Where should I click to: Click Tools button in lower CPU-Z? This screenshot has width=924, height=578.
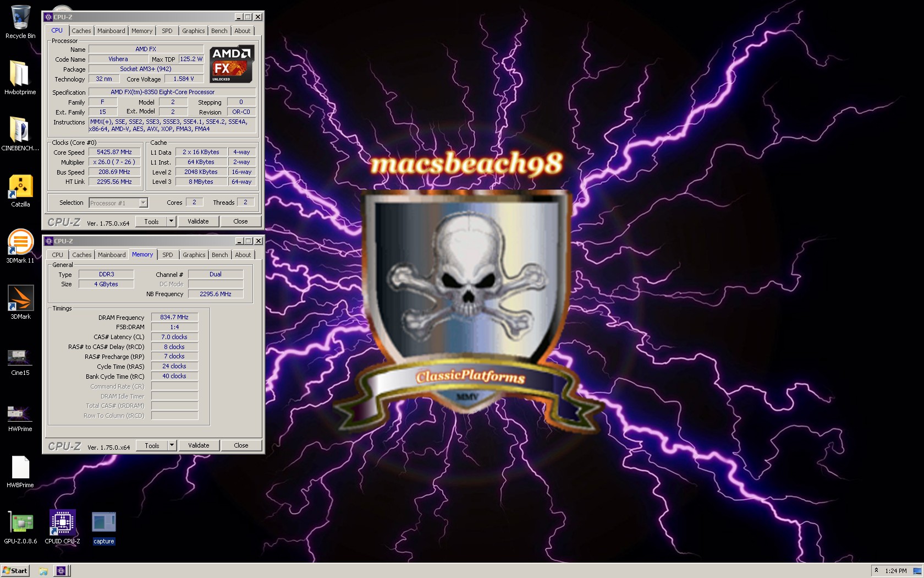152,445
